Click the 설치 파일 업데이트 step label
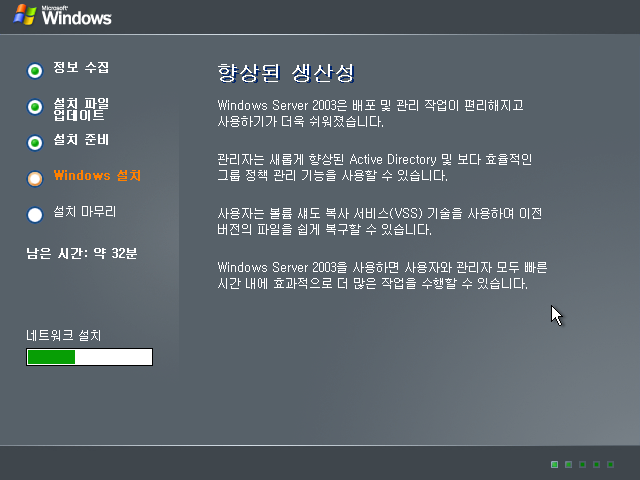This screenshot has height=480, width=640. tap(81, 109)
